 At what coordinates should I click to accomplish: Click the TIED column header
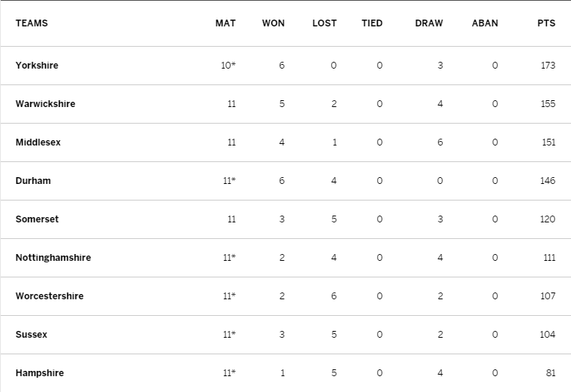pyautogui.click(x=372, y=23)
